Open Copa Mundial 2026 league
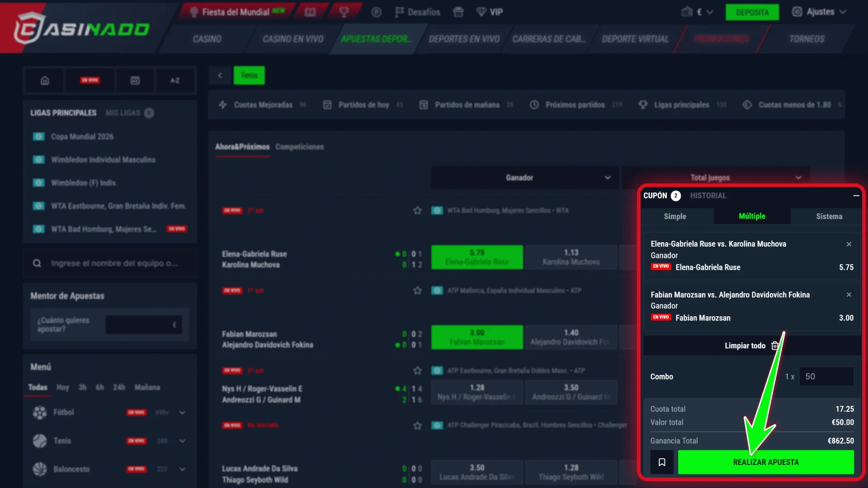Viewport: 868px width, 488px height. [x=82, y=136]
